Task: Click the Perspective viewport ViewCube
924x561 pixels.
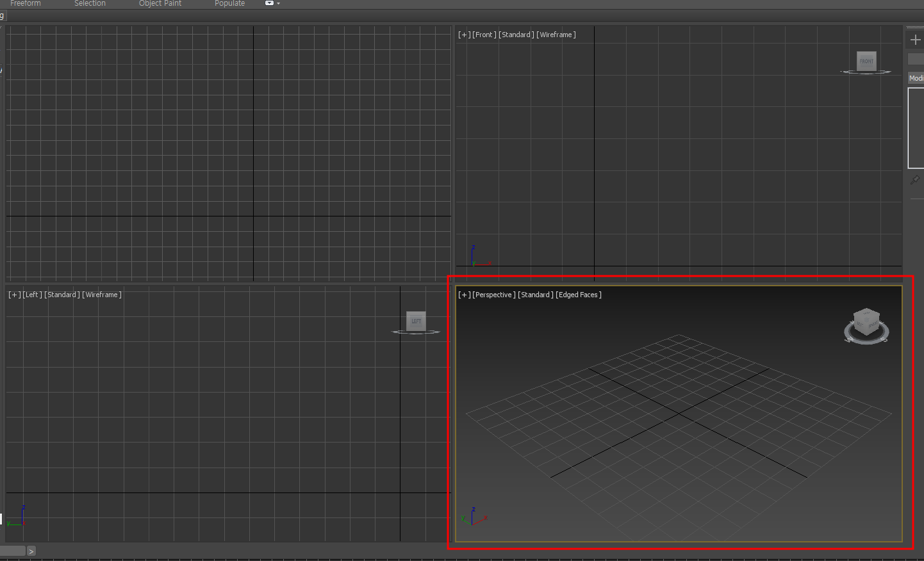Action: pyautogui.click(x=866, y=321)
